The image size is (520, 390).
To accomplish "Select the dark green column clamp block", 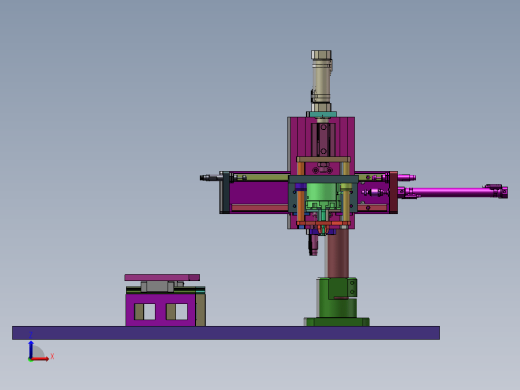I will pos(337,297).
